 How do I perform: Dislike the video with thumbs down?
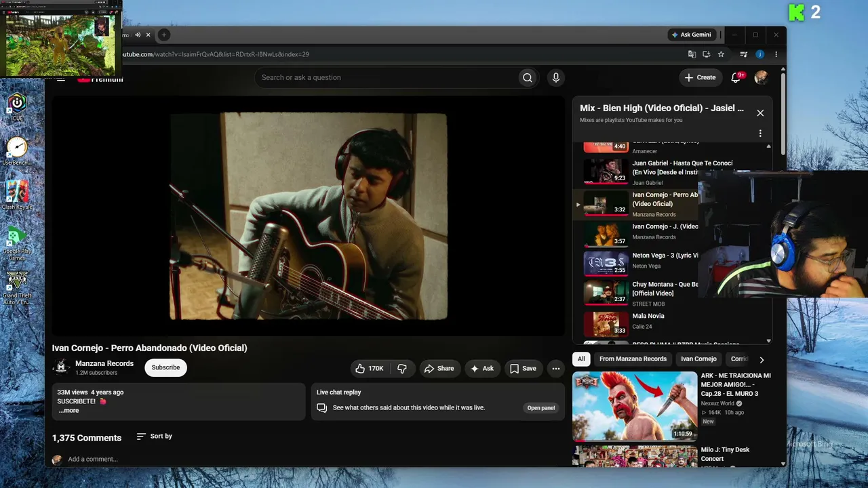pyautogui.click(x=402, y=368)
